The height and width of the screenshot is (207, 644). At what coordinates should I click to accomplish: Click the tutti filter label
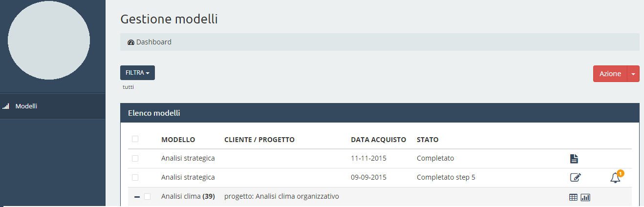(128, 87)
